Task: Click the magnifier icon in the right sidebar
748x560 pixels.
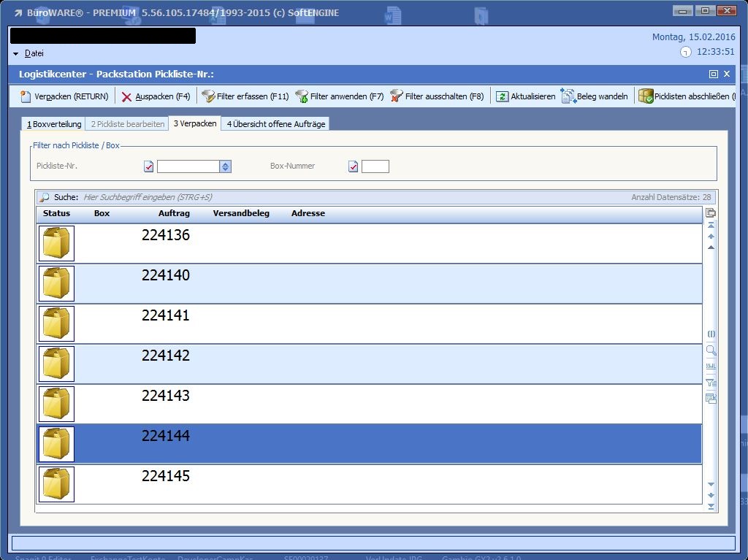Action: [711, 350]
